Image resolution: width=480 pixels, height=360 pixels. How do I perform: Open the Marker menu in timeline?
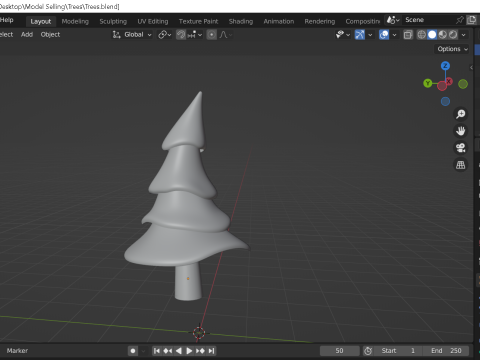coord(17,351)
